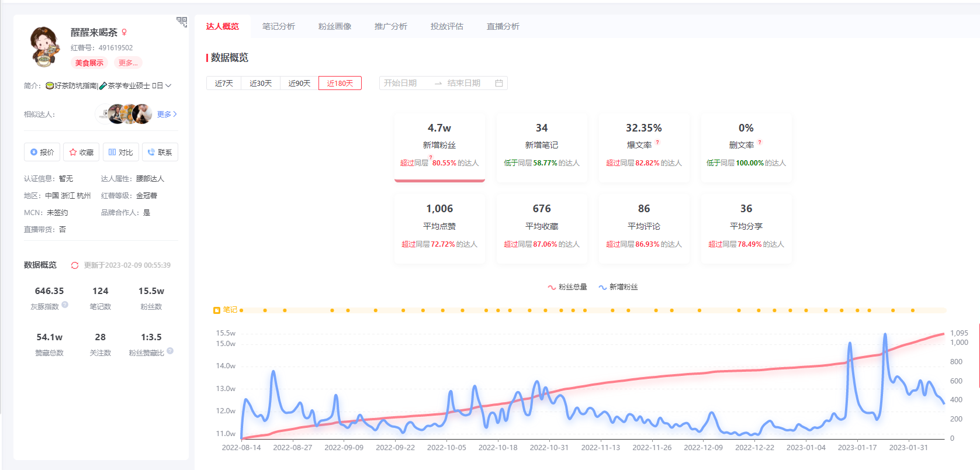
Task: Click the 2023-01-31 axis date label
Action: pos(909,448)
